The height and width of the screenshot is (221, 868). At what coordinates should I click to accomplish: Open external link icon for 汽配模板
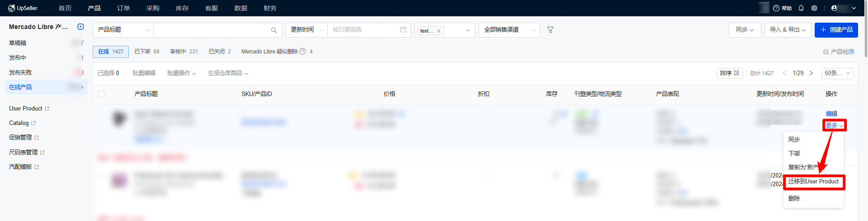click(37, 167)
